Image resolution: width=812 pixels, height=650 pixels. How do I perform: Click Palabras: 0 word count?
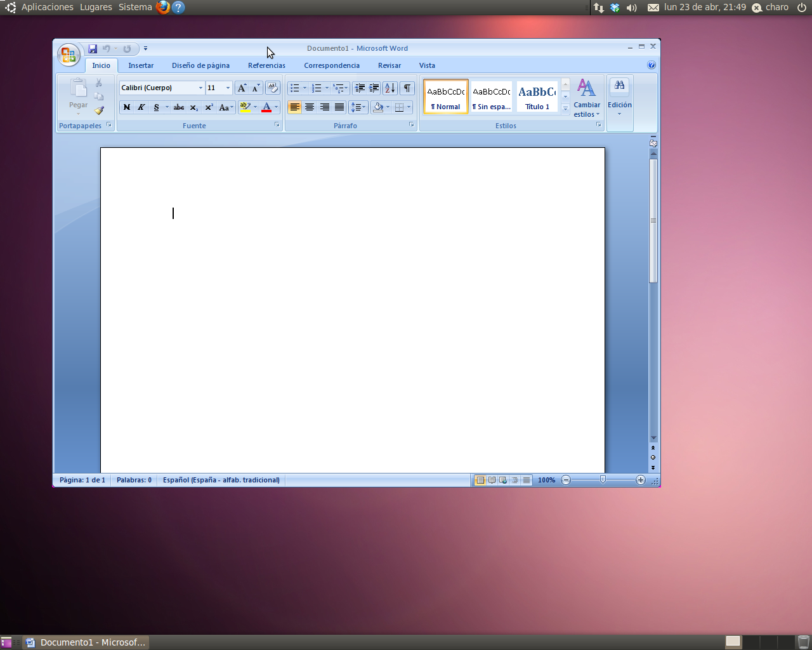point(134,480)
